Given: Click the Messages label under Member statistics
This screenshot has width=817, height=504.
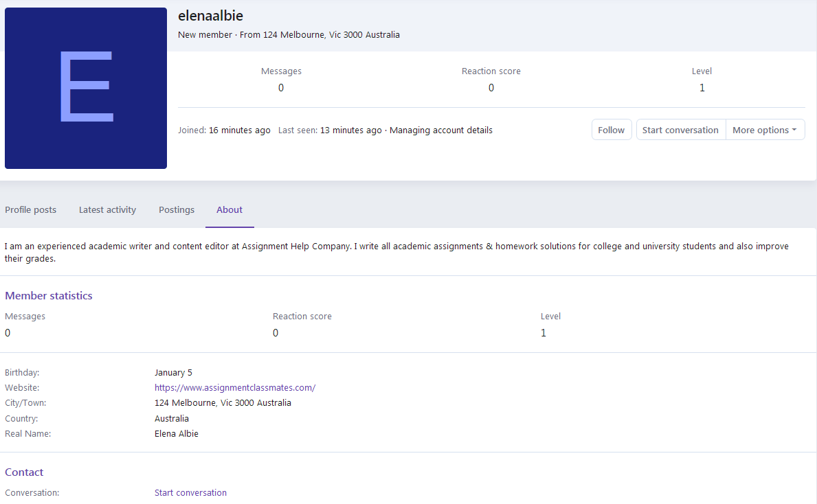Looking at the screenshot, I should point(25,316).
